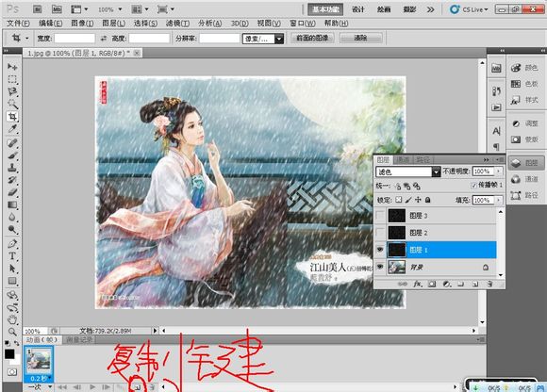Toggle lock position icon
Viewport: 547px width, 392px height.
tap(418, 200)
